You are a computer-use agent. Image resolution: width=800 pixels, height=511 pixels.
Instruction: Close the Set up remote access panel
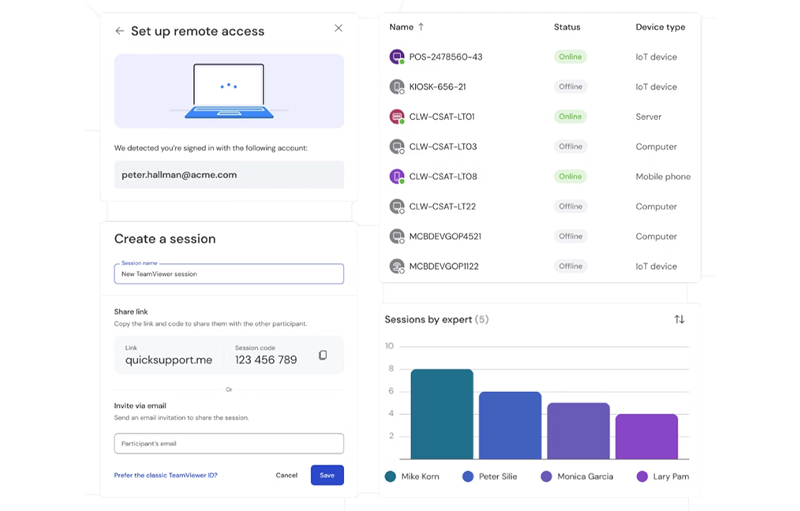tap(338, 28)
